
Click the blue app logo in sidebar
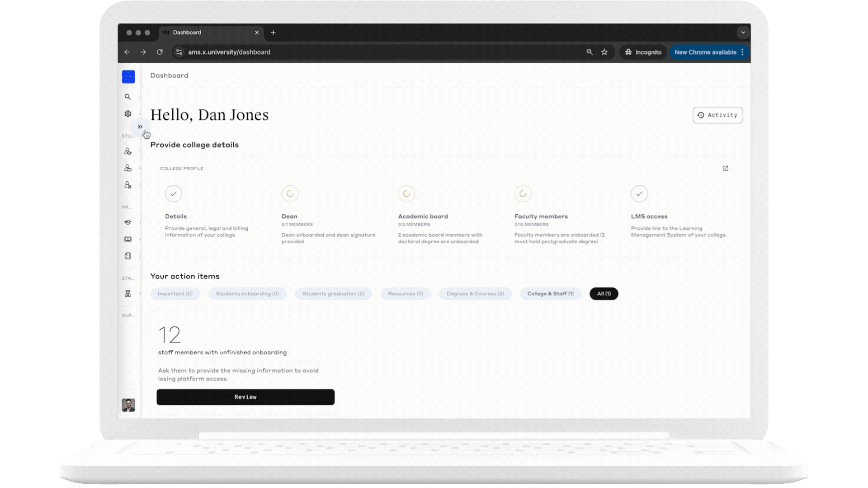[128, 77]
